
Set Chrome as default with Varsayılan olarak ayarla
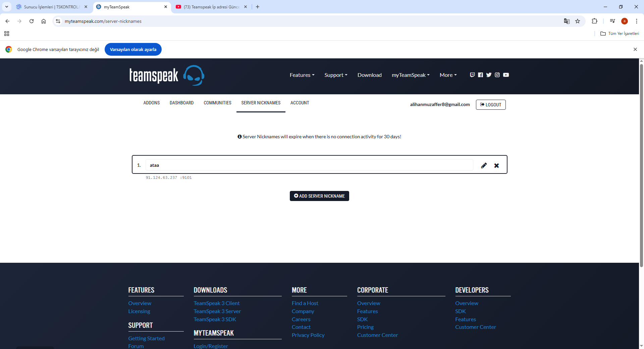133,49
